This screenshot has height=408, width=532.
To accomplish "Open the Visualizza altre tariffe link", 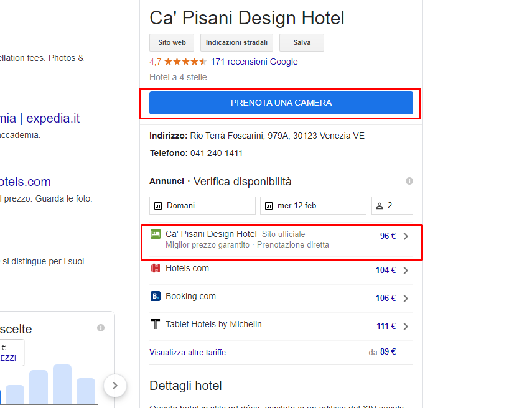I will tap(188, 353).
